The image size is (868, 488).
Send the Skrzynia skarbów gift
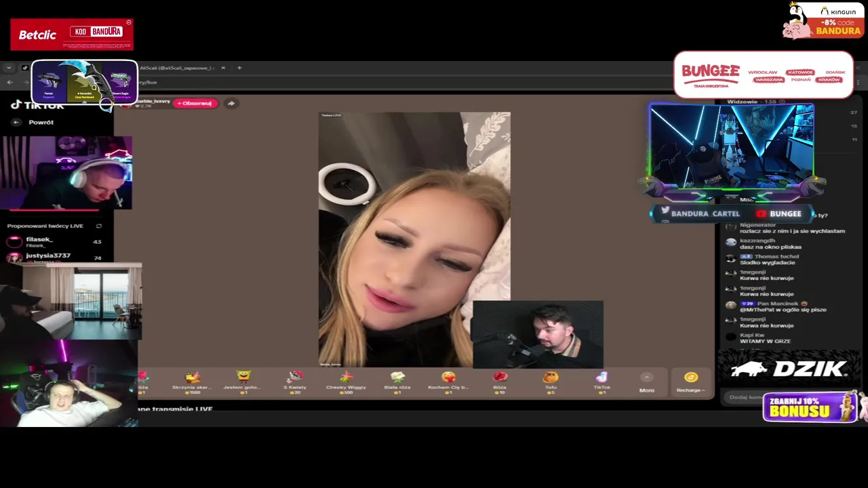[x=192, y=382]
